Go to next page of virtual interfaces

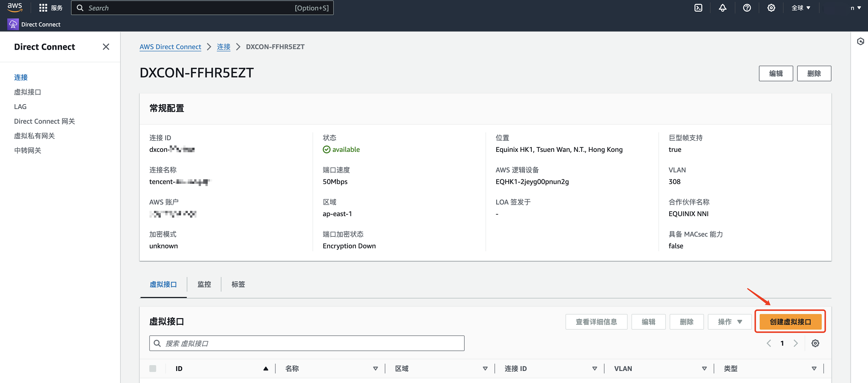point(796,343)
